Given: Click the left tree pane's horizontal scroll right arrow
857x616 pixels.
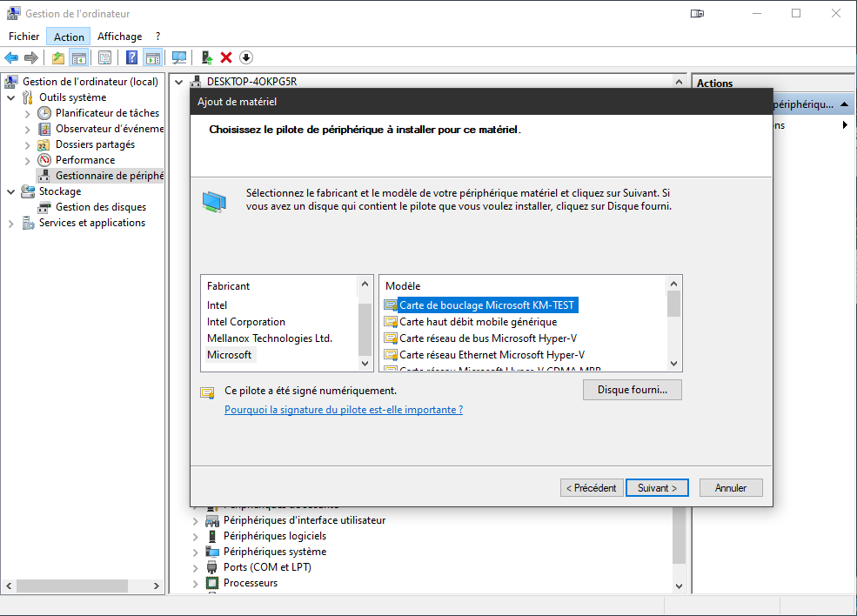Looking at the screenshot, I should 157,586.
